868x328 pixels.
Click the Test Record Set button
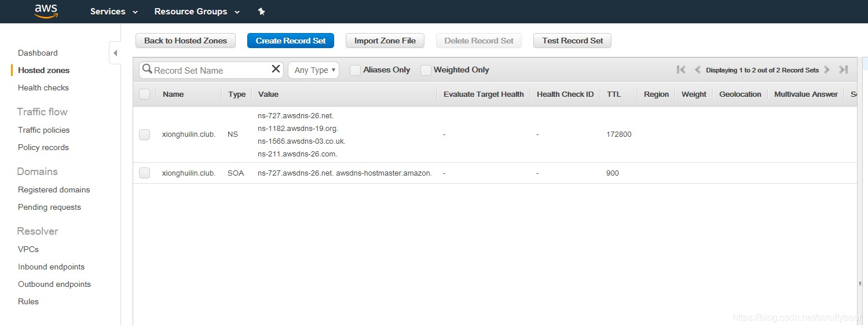[x=573, y=41]
